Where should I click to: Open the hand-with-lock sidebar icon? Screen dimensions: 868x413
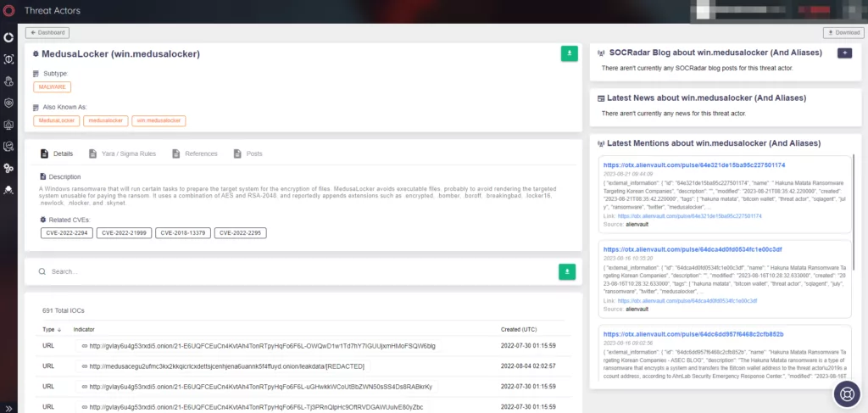click(x=8, y=81)
